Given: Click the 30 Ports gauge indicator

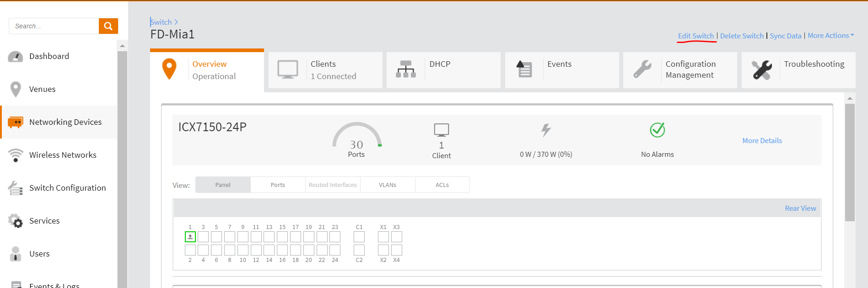Looking at the screenshot, I should (356, 140).
